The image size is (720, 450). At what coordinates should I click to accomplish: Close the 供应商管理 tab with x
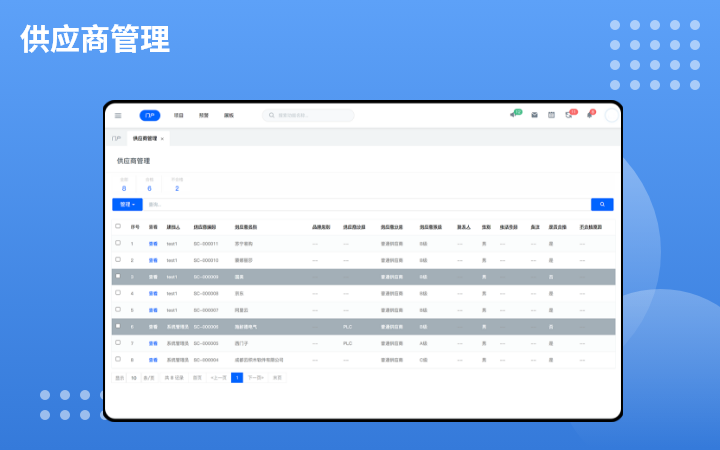(162, 138)
